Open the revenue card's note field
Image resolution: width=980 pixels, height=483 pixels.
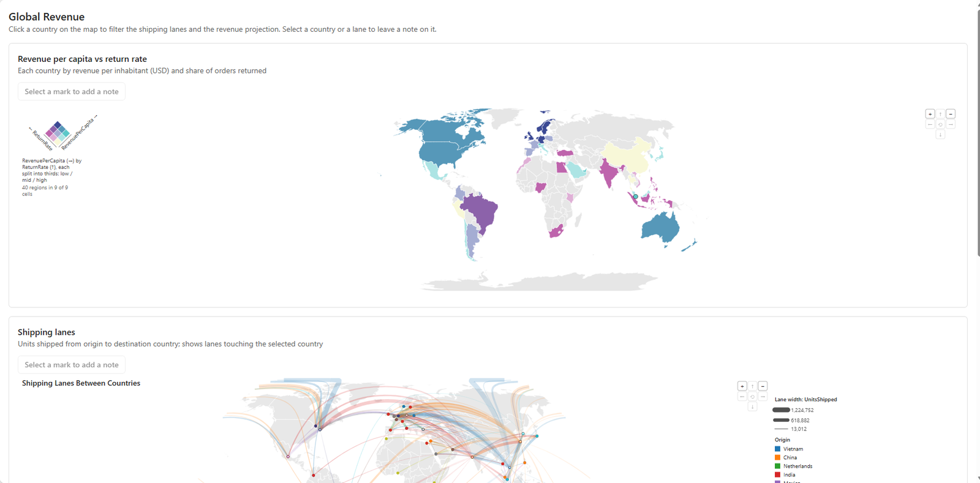[x=72, y=92]
